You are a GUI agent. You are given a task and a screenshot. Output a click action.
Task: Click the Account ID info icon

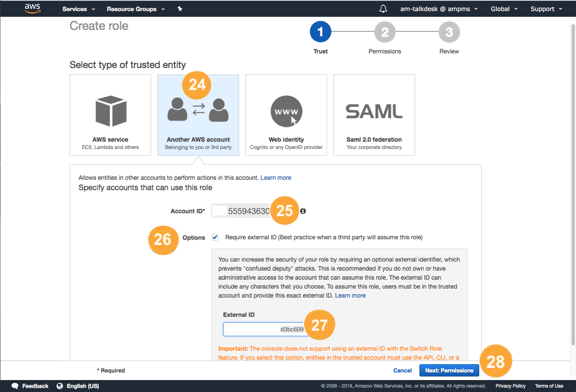click(303, 211)
